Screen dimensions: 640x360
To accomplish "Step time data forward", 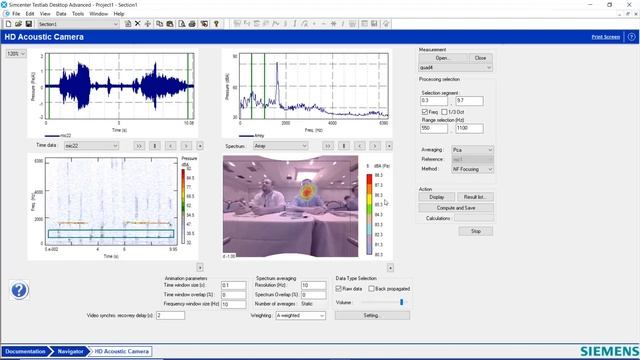I will (186, 146).
